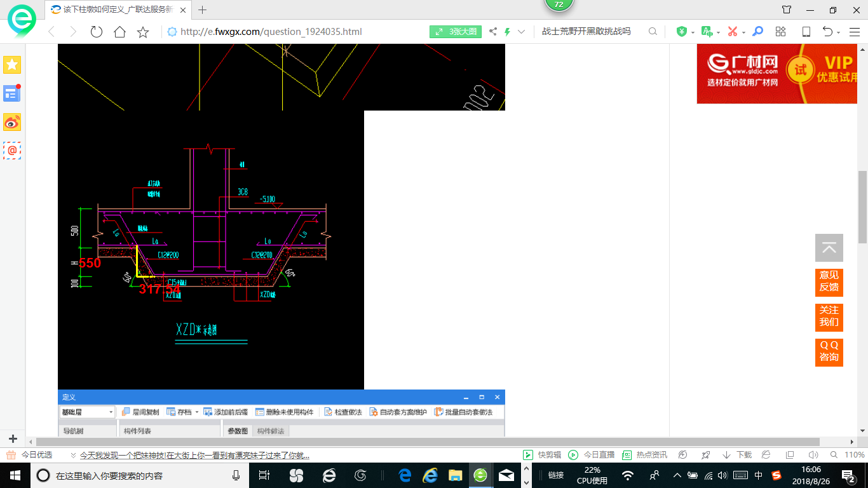Screen dimensions: 868x488
Task: Open dropdown next to translate icon
Action: click(x=718, y=32)
